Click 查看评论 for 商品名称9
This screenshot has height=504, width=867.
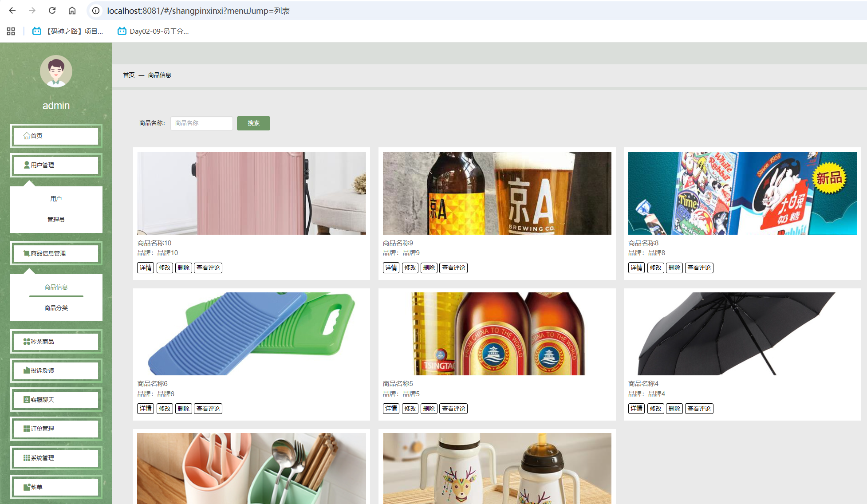point(453,268)
